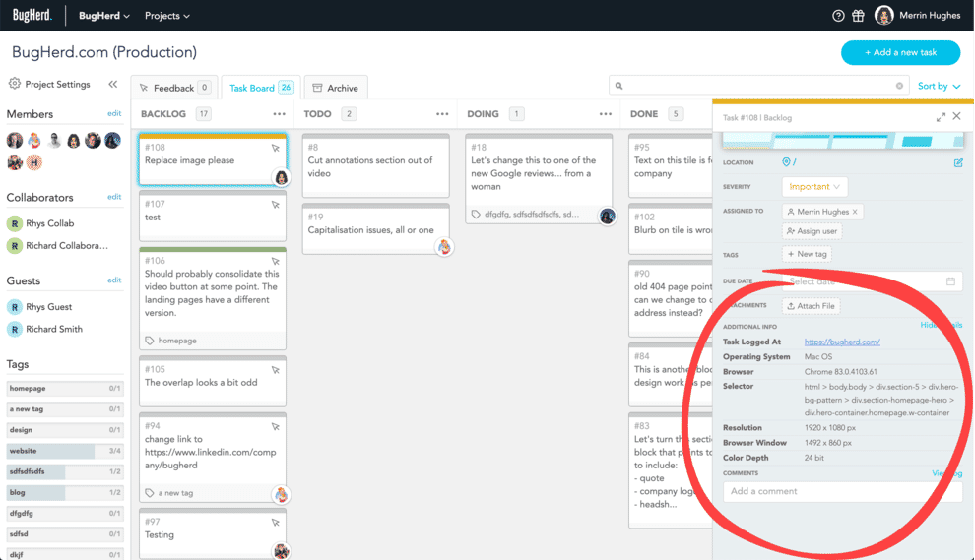Open task #19 Capitalisation issues card
975x560 pixels.
(x=375, y=228)
